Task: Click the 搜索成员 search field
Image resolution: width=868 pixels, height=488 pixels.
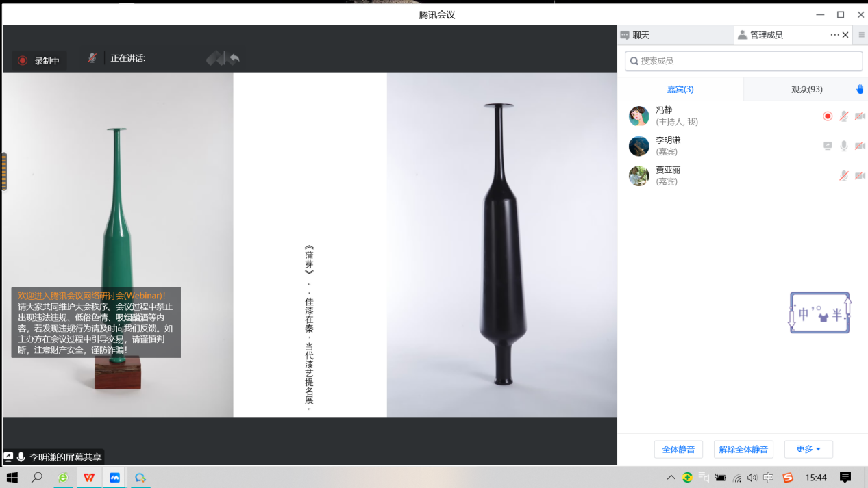Action: click(x=743, y=61)
